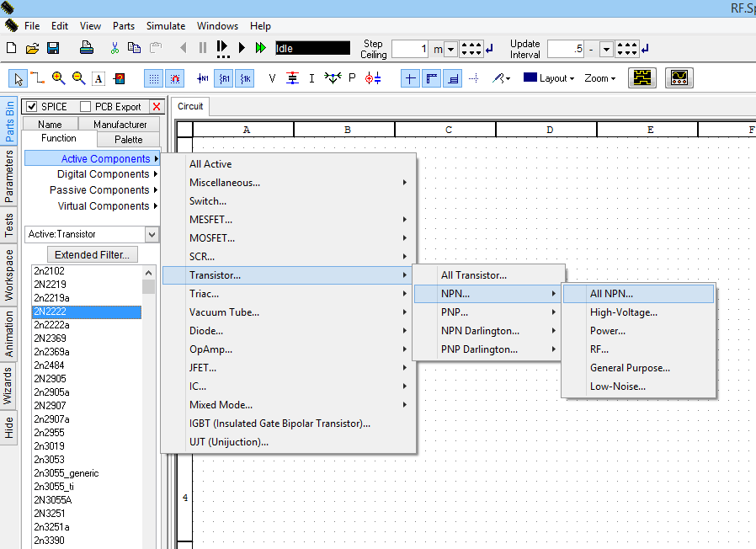Click the logic analyzer waveform icon
The height and width of the screenshot is (549, 756).
click(643, 78)
